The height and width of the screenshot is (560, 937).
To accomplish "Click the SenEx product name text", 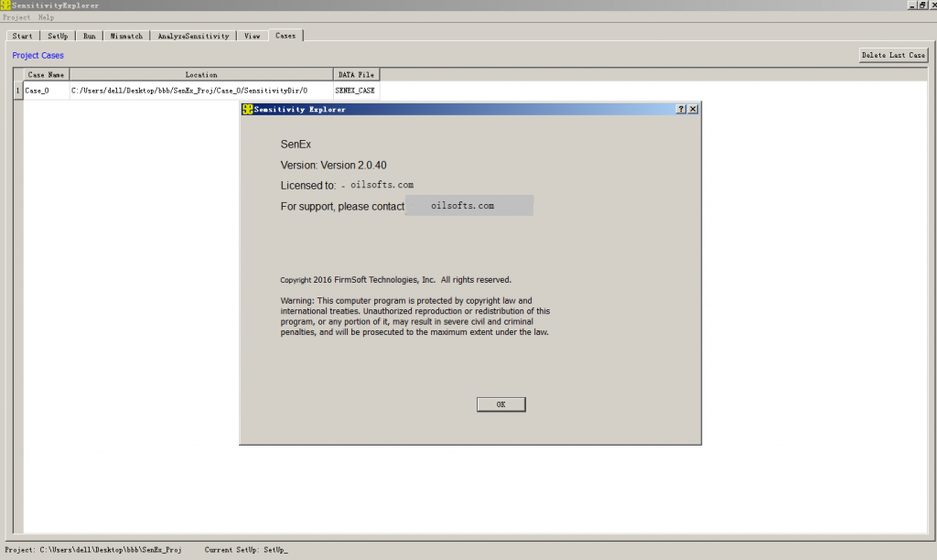I will (296, 144).
